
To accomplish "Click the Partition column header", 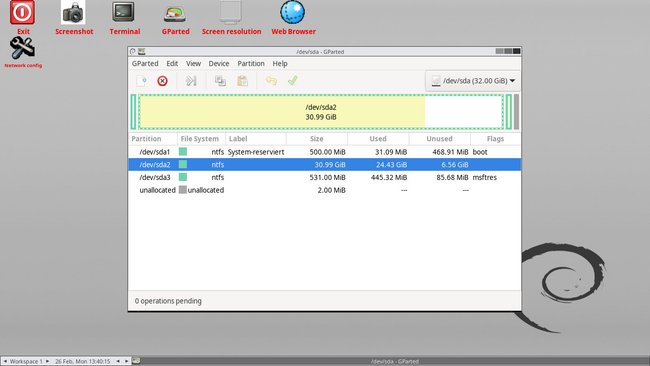I will click(x=153, y=139).
